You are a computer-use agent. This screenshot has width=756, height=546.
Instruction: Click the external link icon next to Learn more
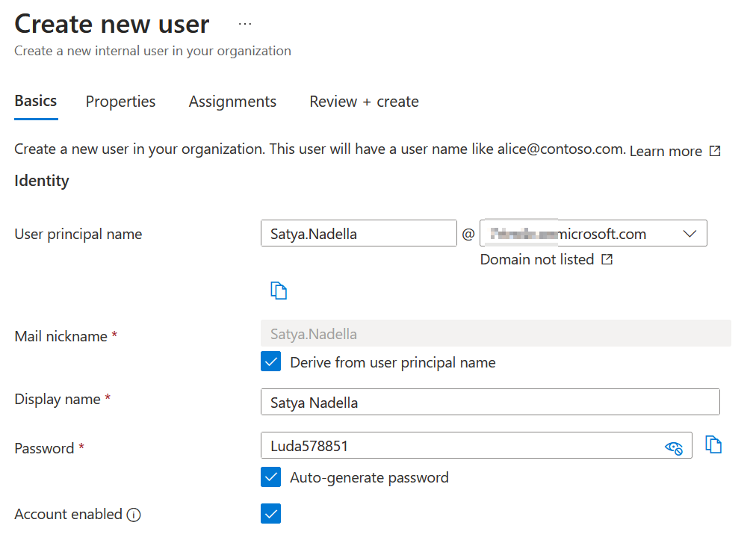coord(716,150)
